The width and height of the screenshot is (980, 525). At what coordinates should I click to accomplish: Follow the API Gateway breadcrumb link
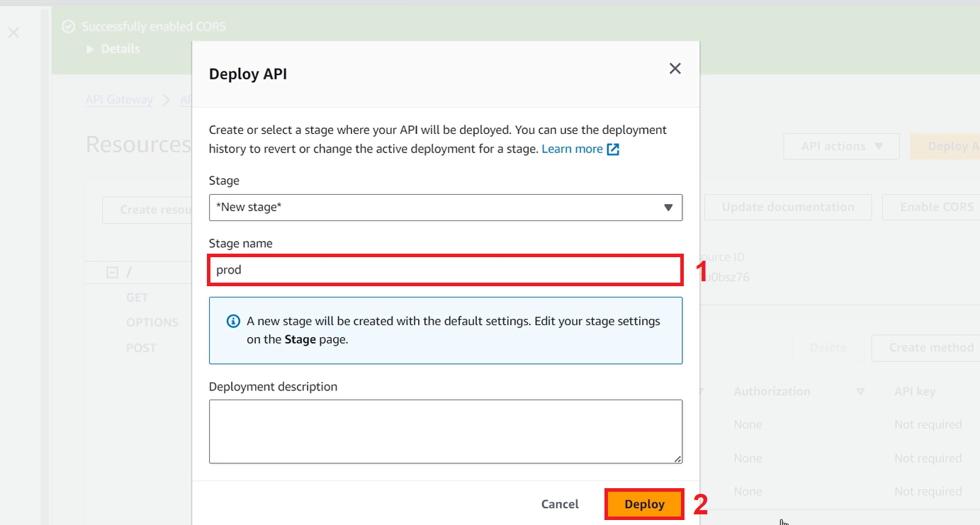(119, 99)
